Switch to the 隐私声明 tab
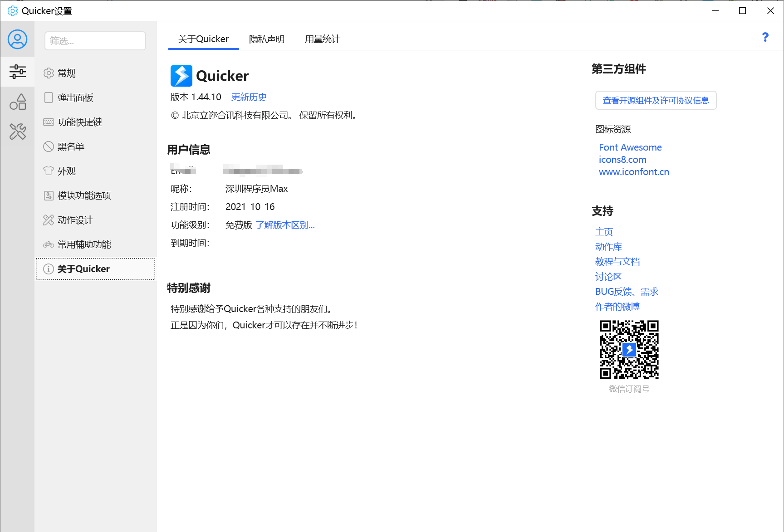The width and height of the screenshot is (784, 532). coord(267,39)
